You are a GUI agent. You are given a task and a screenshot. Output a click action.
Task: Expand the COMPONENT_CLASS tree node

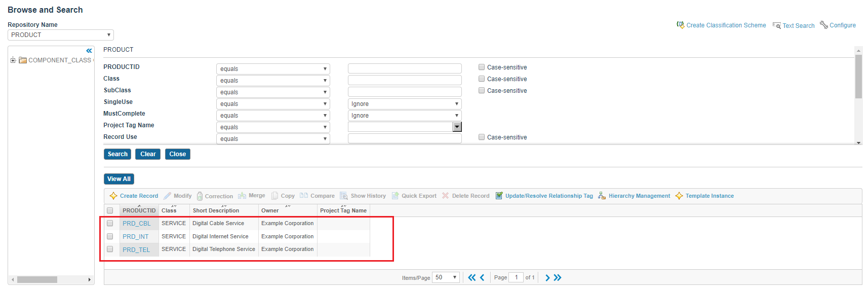tap(13, 60)
